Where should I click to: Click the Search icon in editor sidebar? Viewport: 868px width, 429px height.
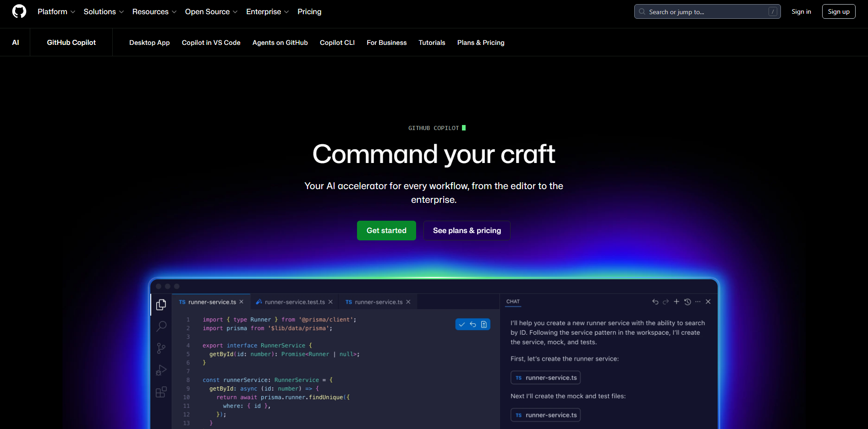(161, 326)
